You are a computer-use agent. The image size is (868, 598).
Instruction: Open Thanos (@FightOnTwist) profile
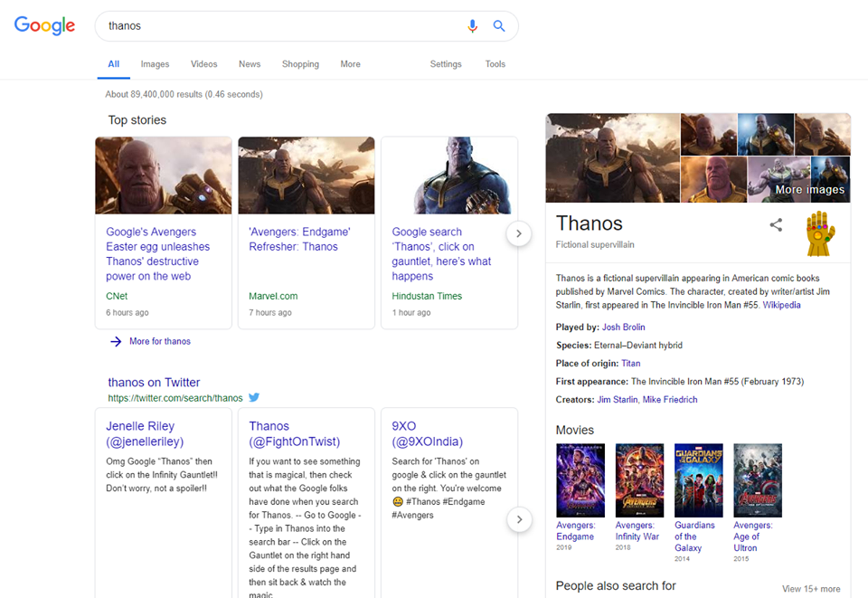click(295, 433)
